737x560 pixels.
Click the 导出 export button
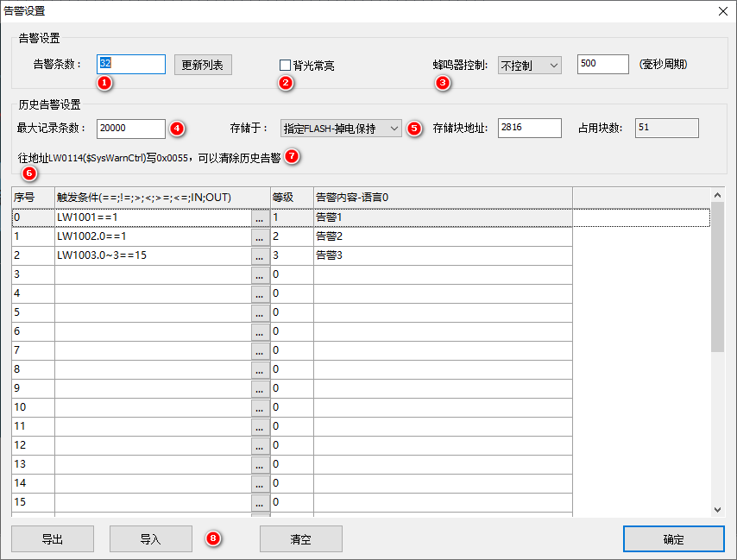click(53, 539)
